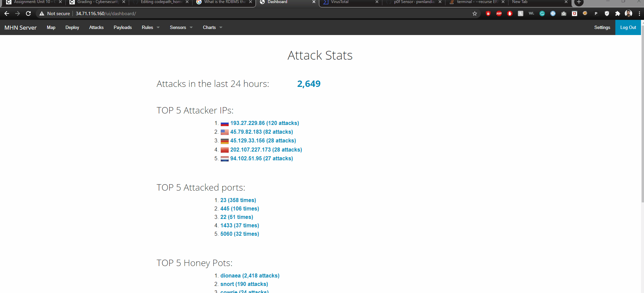Open attacker IP 193.27.229.86 link
Viewport: 644px width, 293px height.
(264, 123)
